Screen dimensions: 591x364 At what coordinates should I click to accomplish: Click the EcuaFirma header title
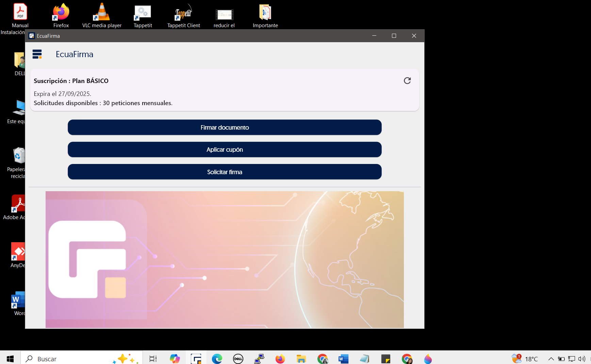75,54
